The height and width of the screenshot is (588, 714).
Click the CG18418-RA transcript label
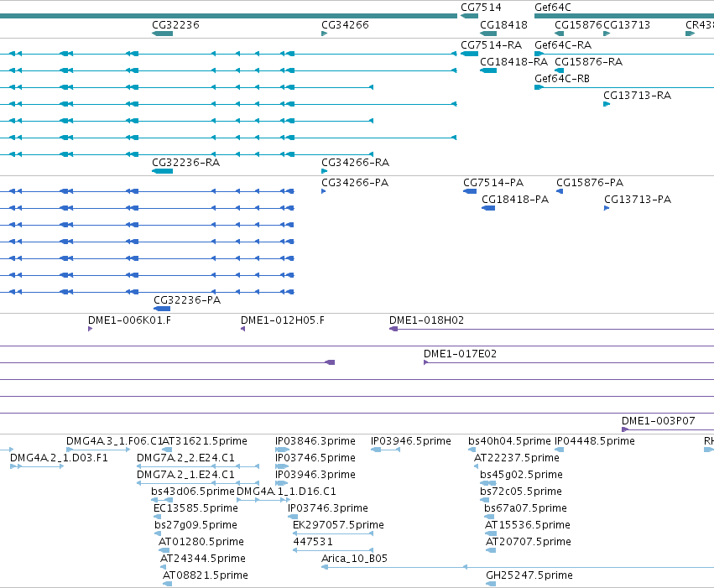point(513,62)
